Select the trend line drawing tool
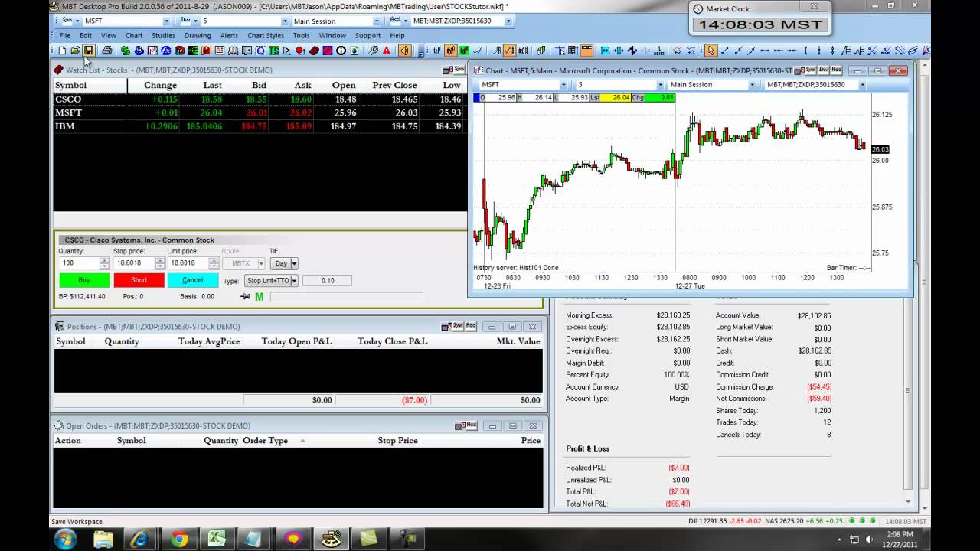Screen dimensions: 980x551 [725, 51]
